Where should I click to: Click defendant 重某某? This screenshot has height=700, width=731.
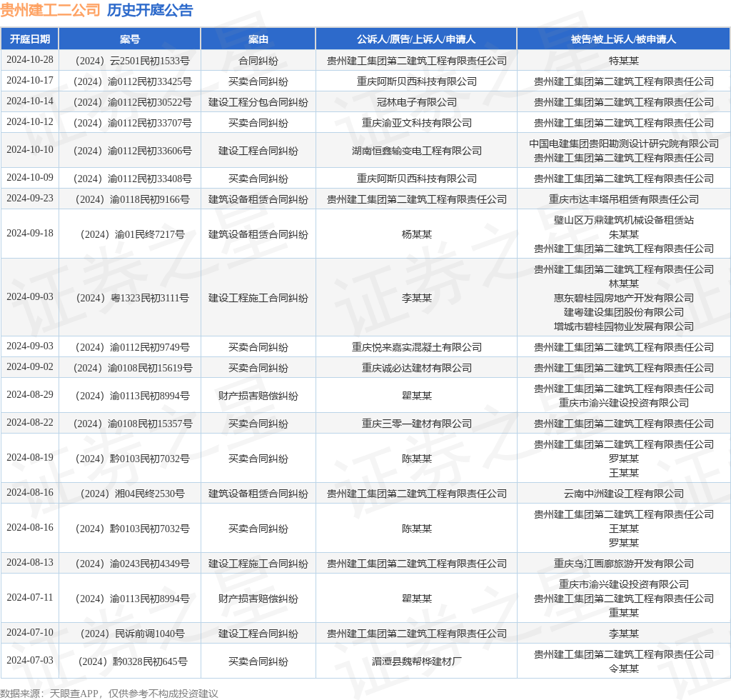[623, 613]
